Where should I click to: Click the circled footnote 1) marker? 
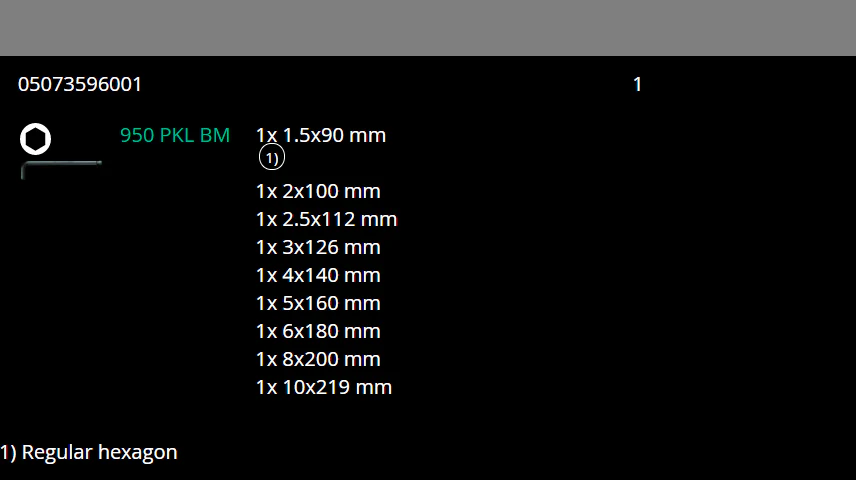click(x=271, y=158)
